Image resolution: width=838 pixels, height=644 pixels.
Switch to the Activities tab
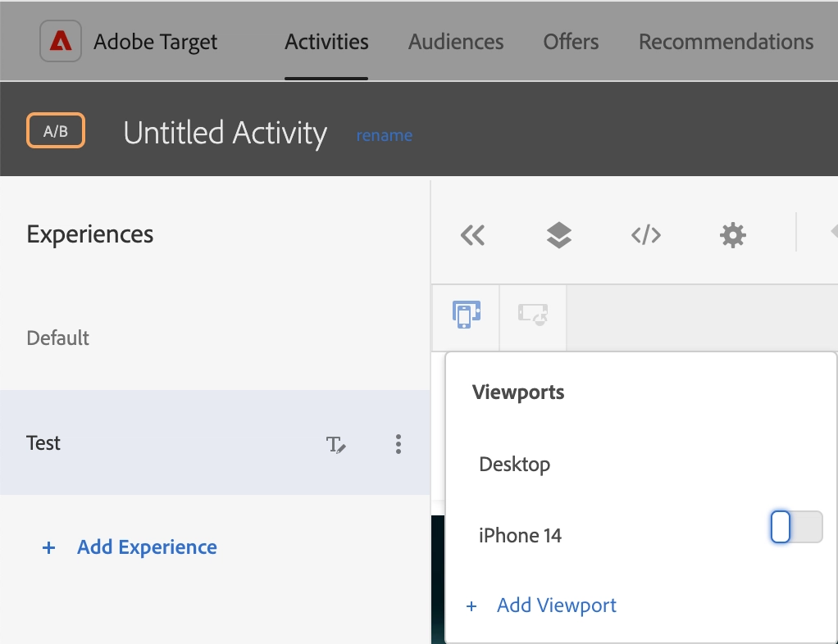(326, 42)
